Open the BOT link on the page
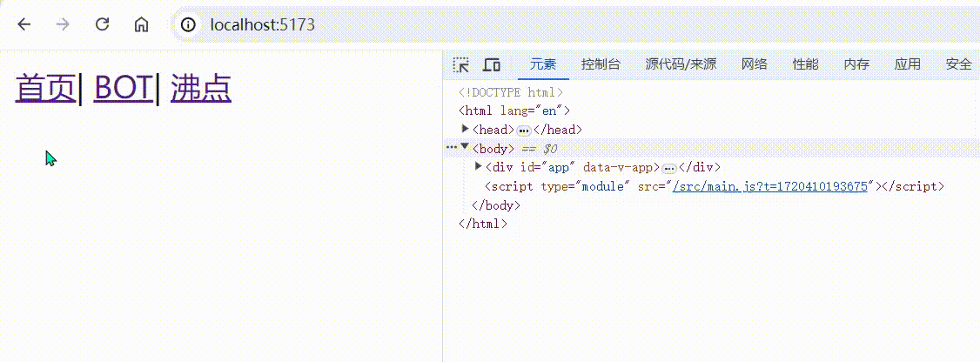This screenshot has width=980, height=362. [x=123, y=88]
